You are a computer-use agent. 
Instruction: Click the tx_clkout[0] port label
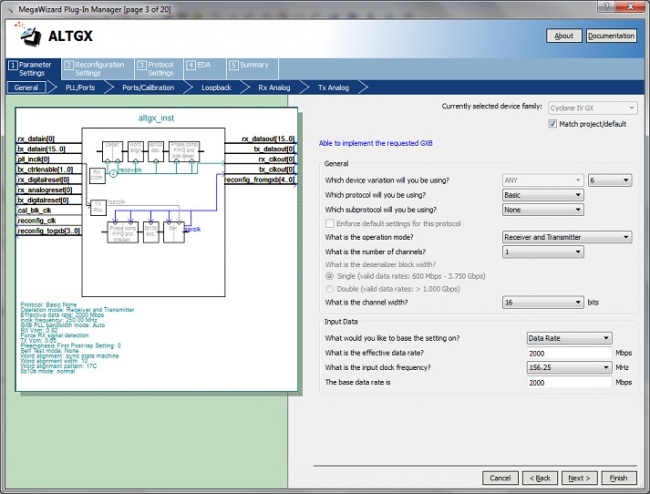[276, 169]
